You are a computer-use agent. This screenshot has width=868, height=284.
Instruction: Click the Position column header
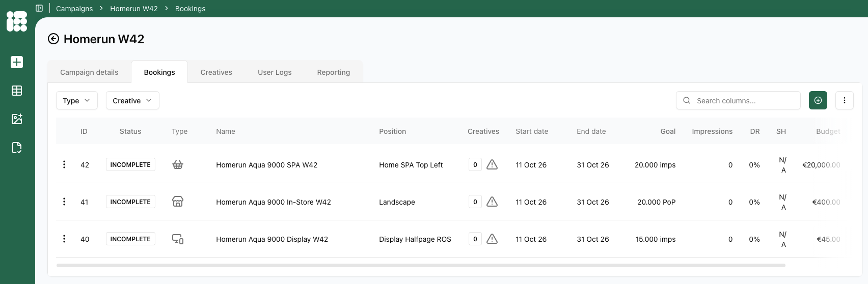pos(393,131)
